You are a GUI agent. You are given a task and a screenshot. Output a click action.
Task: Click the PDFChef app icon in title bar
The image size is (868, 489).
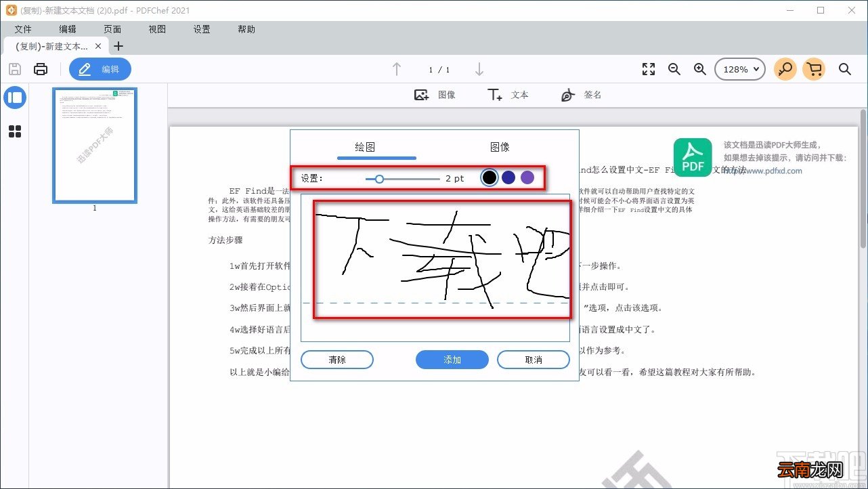click(x=10, y=10)
